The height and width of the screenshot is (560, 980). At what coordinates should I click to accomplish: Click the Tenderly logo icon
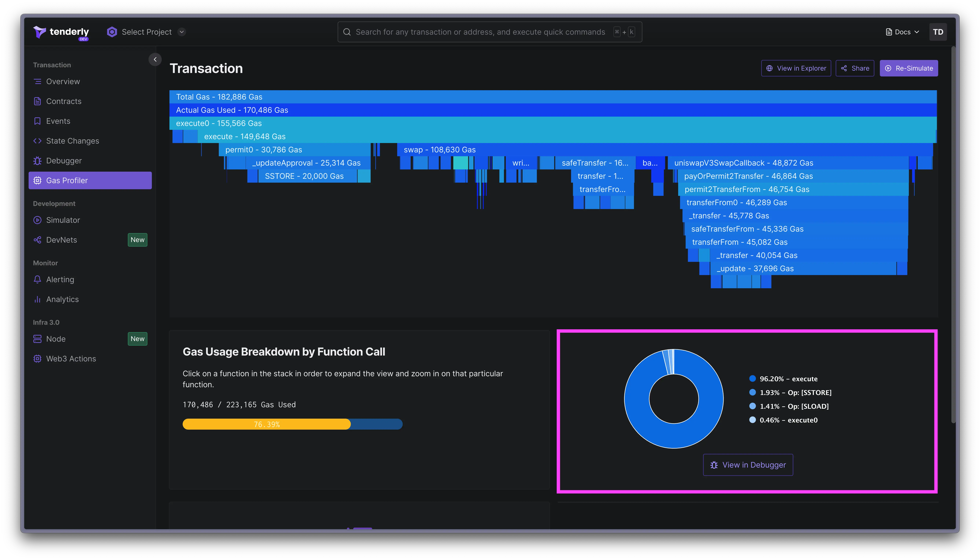(x=39, y=32)
